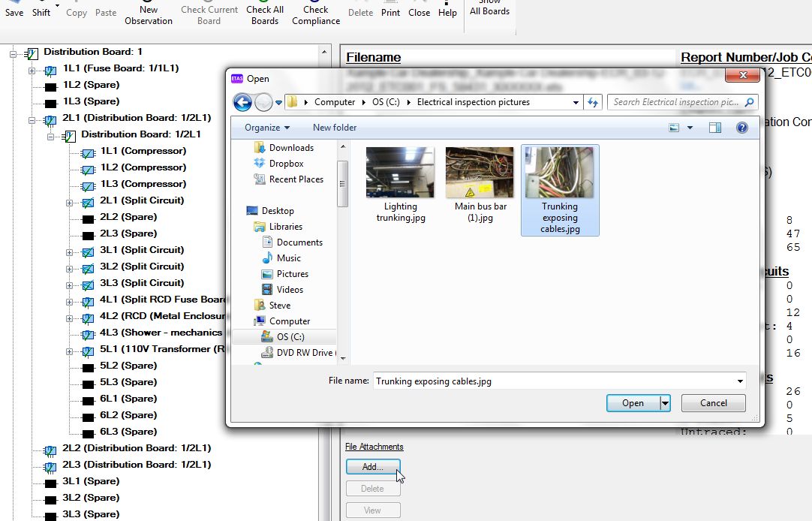Click Computer in the address breadcrumb
The height and width of the screenshot is (521, 812).
tap(335, 102)
